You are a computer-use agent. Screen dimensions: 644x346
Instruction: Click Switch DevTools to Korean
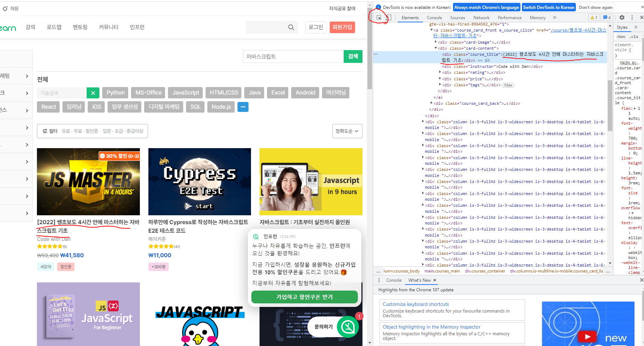click(549, 7)
